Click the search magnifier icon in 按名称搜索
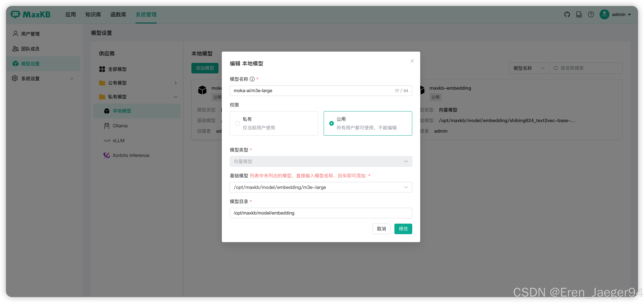Image resolution: width=644 pixels, height=303 pixels. [556, 68]
